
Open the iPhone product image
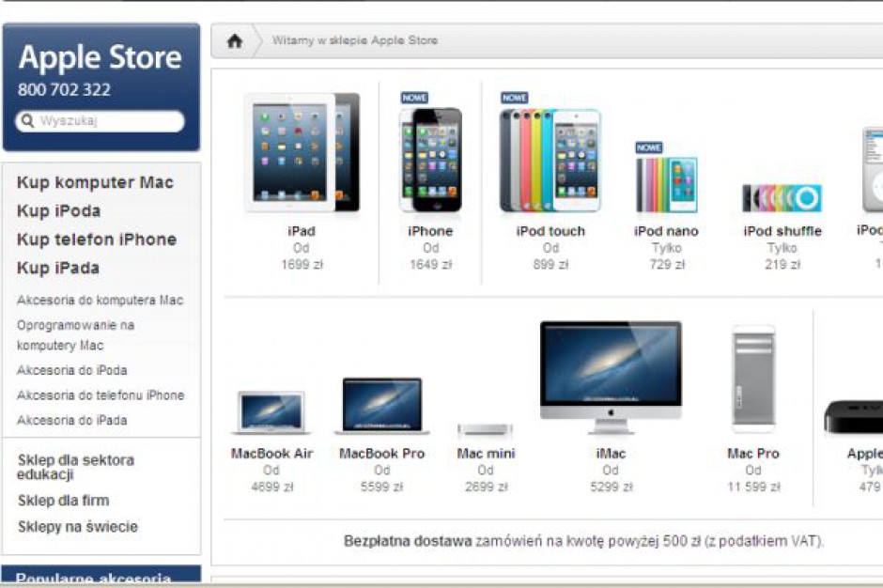(x=430, y=160)
